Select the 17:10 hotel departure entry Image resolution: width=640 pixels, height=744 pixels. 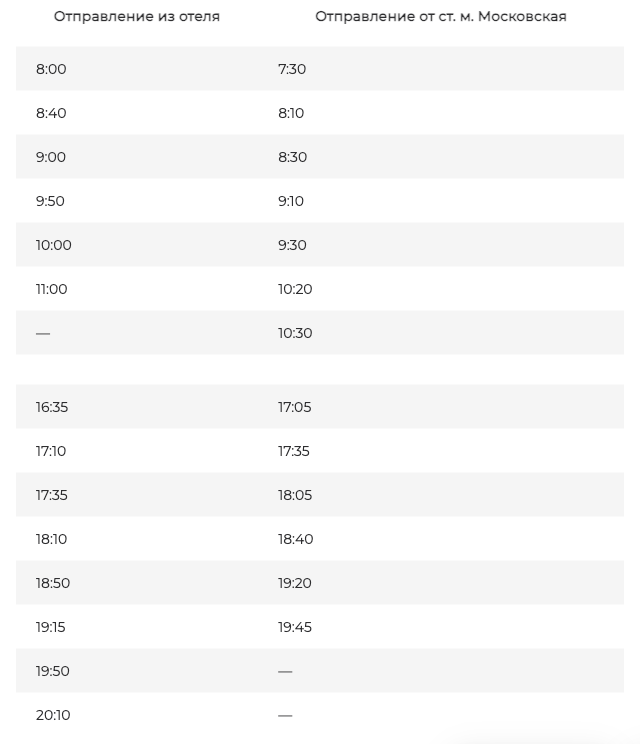tap(51, 451)
